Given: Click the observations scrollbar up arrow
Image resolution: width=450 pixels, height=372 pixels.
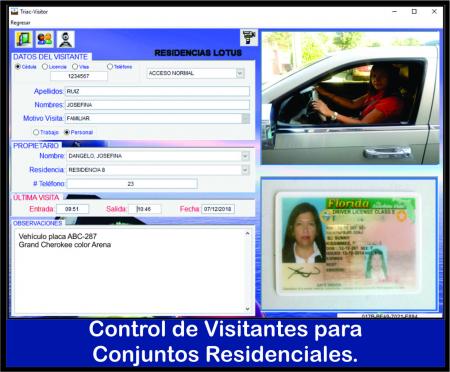Looking at the screenshot, I should pos(247,233).
